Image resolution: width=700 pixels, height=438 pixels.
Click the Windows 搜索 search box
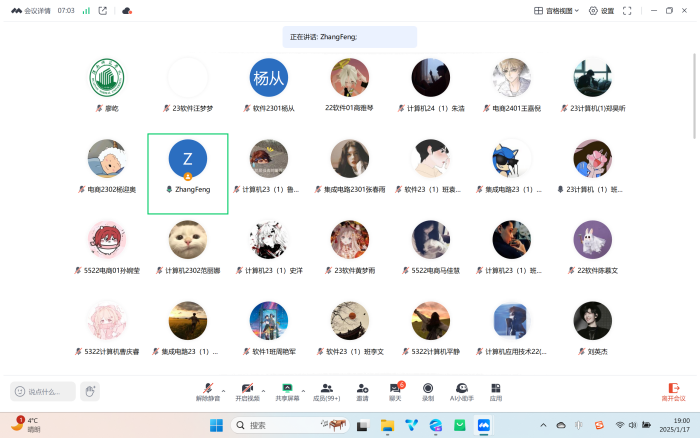[x=290, y=425]
